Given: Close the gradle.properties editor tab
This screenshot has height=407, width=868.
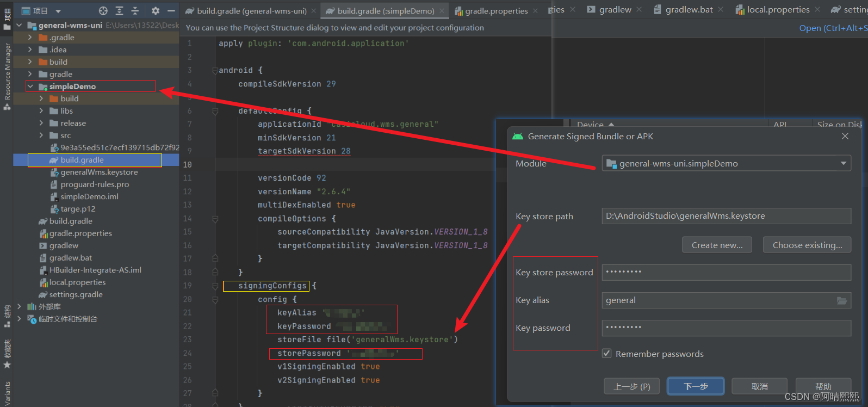Looking at the screenshot, I should click(535, 11).
